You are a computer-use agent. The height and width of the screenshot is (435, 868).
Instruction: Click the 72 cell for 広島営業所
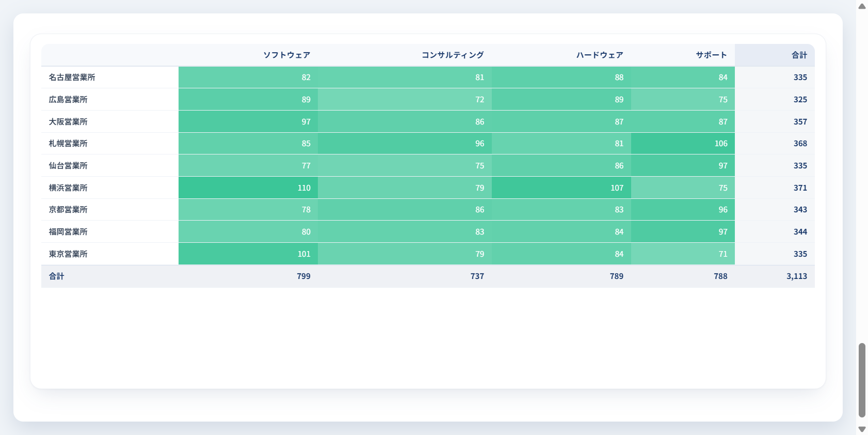pos(405,100)
